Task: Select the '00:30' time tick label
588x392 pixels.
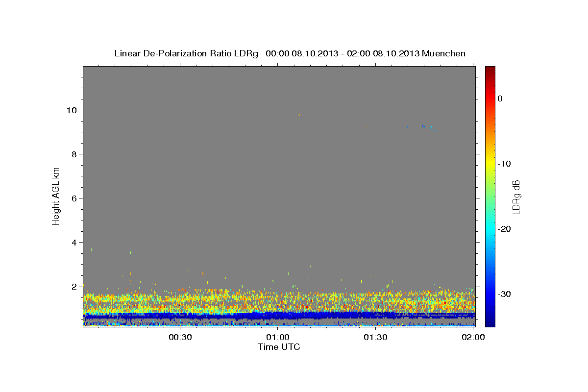Action: [180, 338]
